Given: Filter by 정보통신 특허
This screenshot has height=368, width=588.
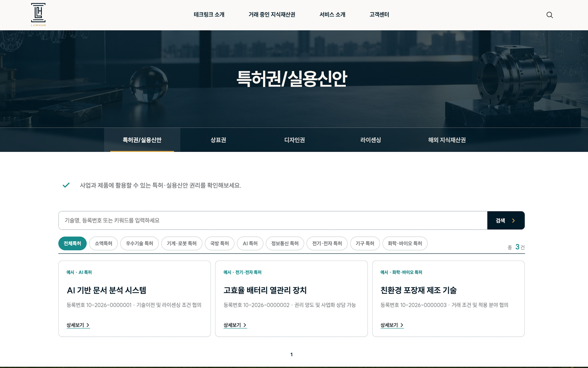Looking at the screenshot, I should click(x=285, y=244).
